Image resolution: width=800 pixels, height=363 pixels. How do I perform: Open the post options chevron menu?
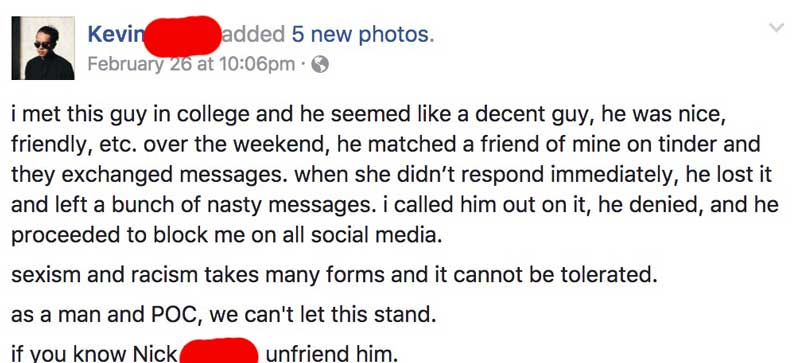776,28
